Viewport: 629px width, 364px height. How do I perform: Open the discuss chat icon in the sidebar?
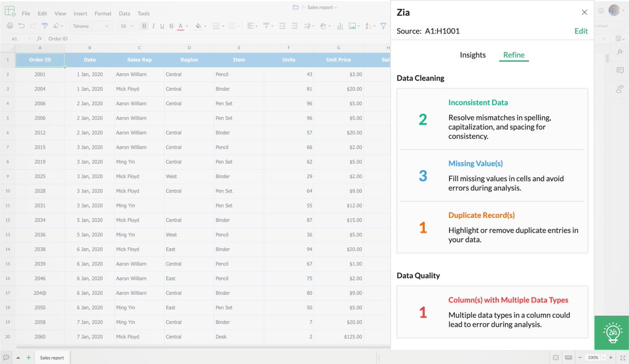point(620,89)
